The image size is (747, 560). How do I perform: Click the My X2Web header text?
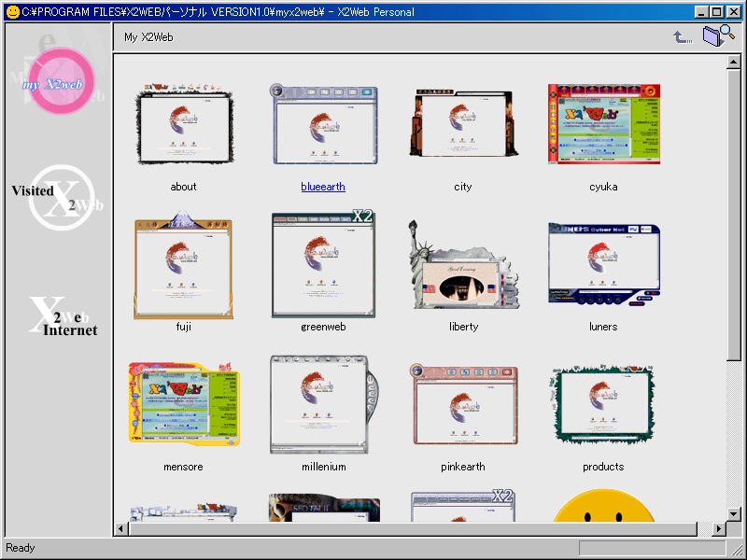click(x=148, y=37)
